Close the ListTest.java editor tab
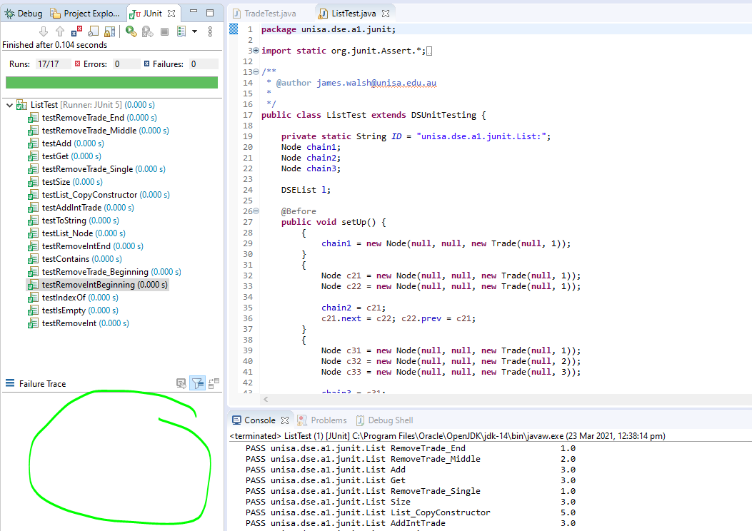This screenshot has width=753, height=532. (385, 13)
